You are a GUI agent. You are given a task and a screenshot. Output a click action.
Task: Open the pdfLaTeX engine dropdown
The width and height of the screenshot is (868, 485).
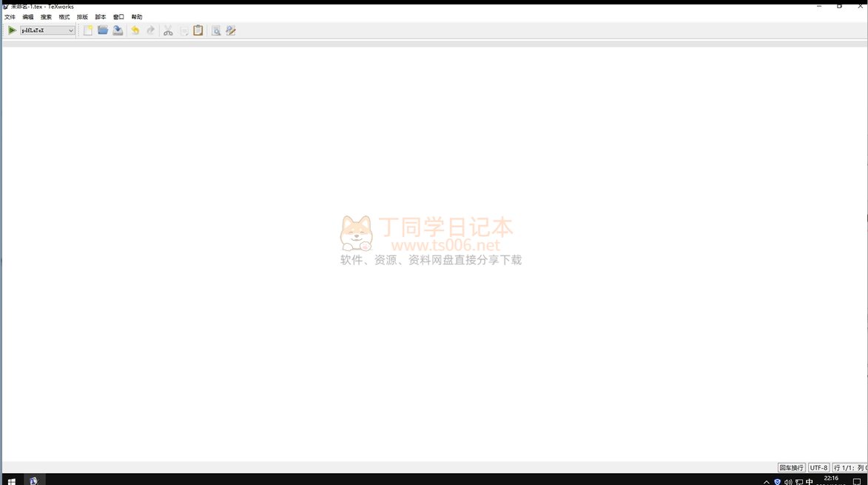47,30
